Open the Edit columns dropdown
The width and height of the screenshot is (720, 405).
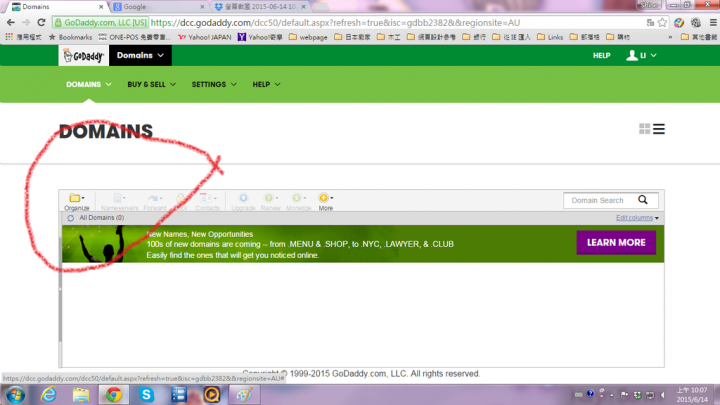pos(637,218)
